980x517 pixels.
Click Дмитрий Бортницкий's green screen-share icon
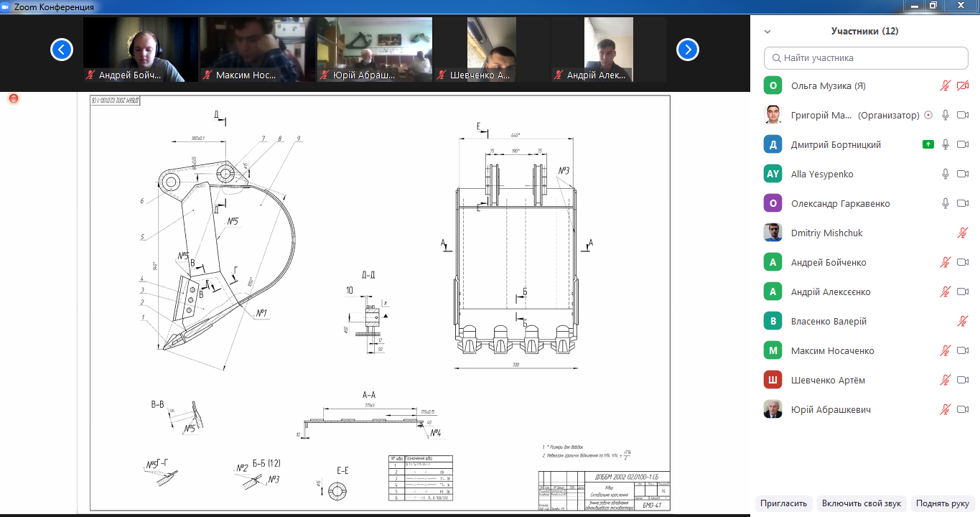tap(928, 144)
